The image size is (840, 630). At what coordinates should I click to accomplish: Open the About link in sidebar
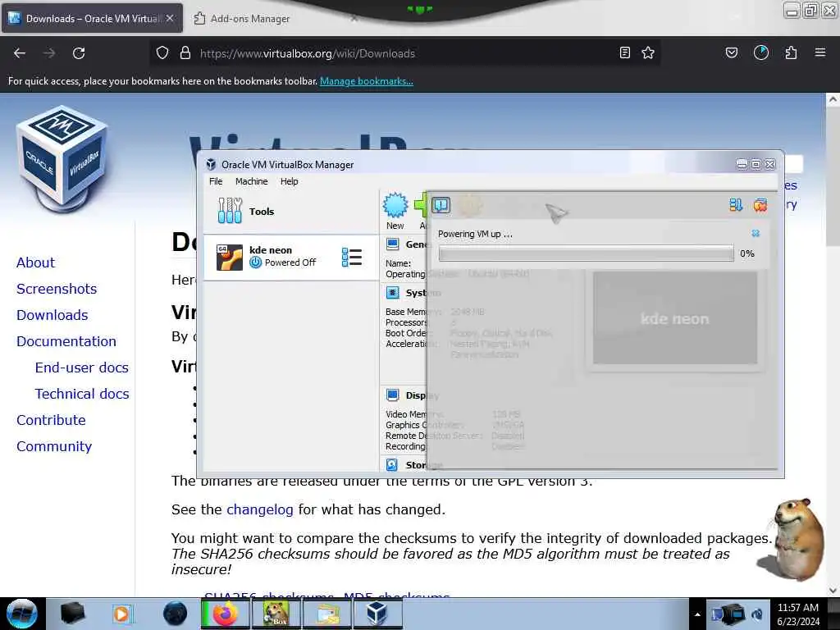(x=35, y=262)
